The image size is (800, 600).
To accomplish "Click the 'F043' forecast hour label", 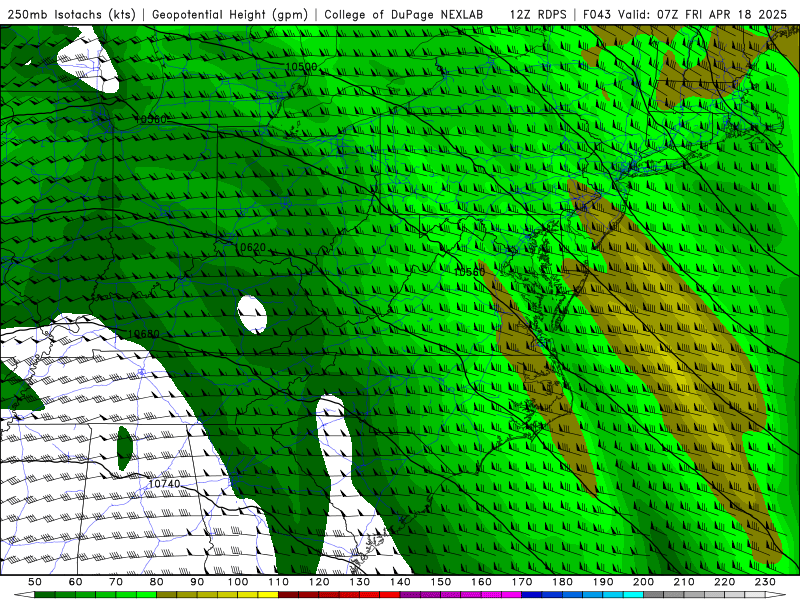I will pos(598,14).
